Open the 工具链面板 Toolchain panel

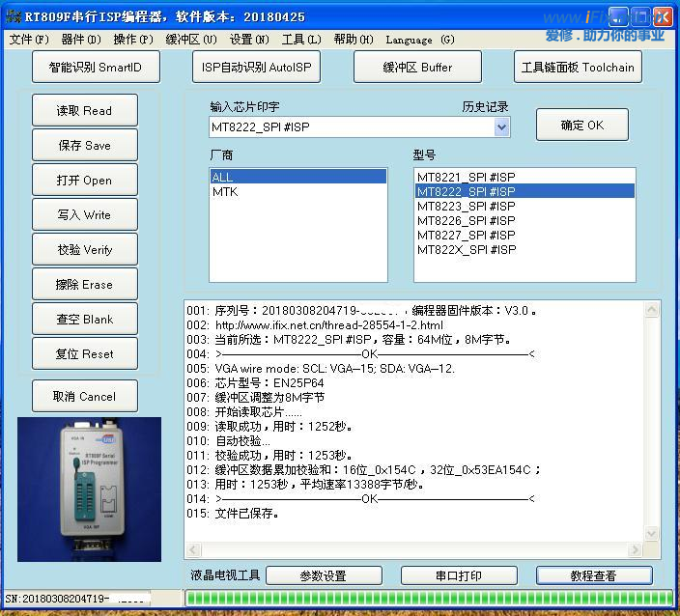tap(578, 67)
